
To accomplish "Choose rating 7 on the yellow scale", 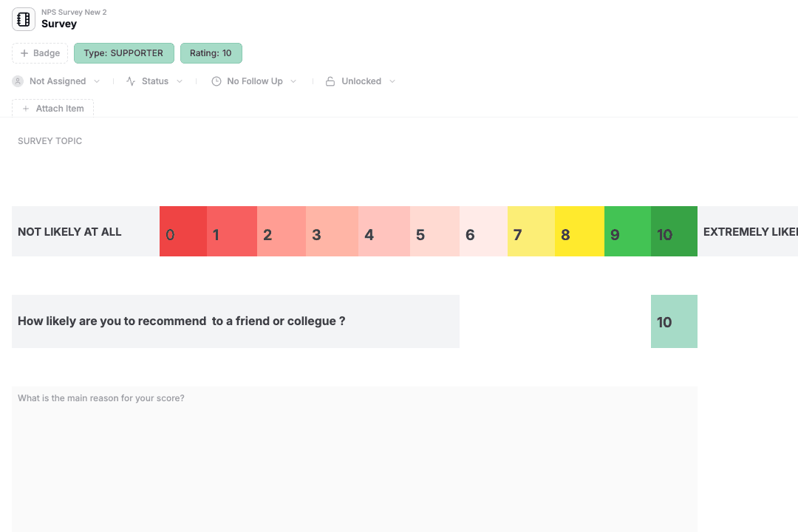I will (x=531, y=231).
